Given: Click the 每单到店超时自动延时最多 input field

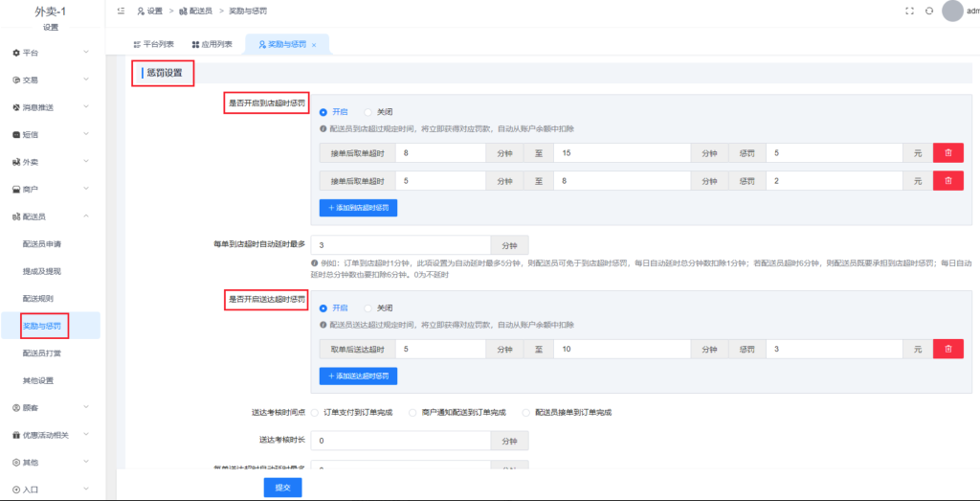Looking at the screenshot, I should click(402, 245).
